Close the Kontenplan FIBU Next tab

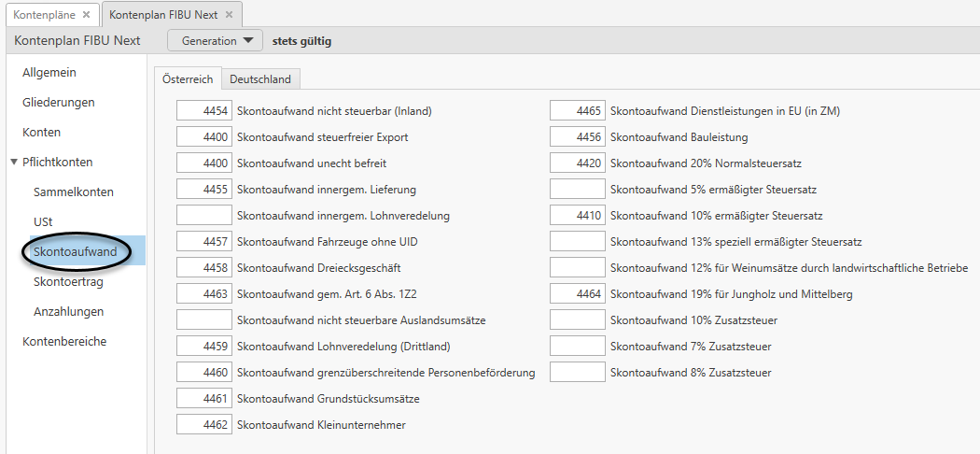pyautogui.click(x=229, y=15)
